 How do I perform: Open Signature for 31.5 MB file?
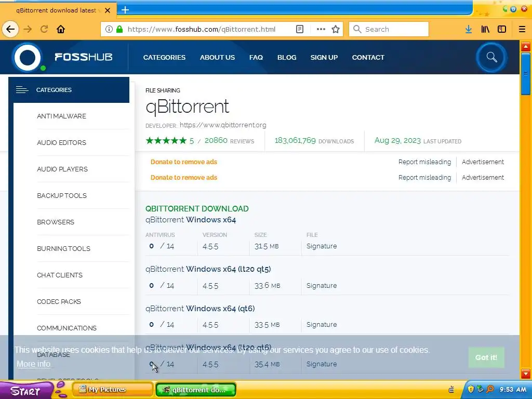click(322, 246)
